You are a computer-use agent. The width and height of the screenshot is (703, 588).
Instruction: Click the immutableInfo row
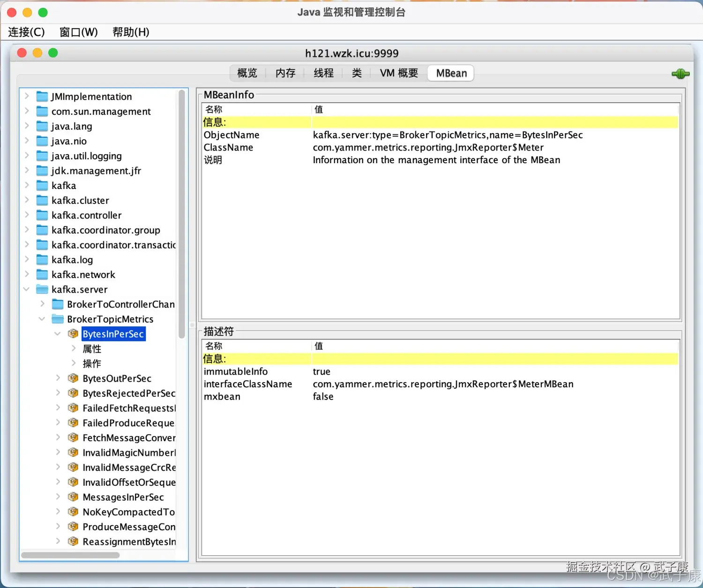(x=440, y=371)
